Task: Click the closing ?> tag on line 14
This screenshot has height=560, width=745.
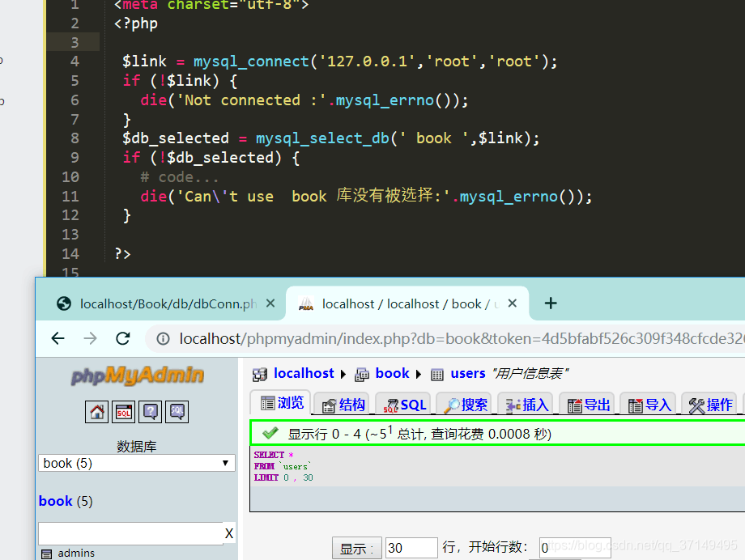Action: pos(122,253)
